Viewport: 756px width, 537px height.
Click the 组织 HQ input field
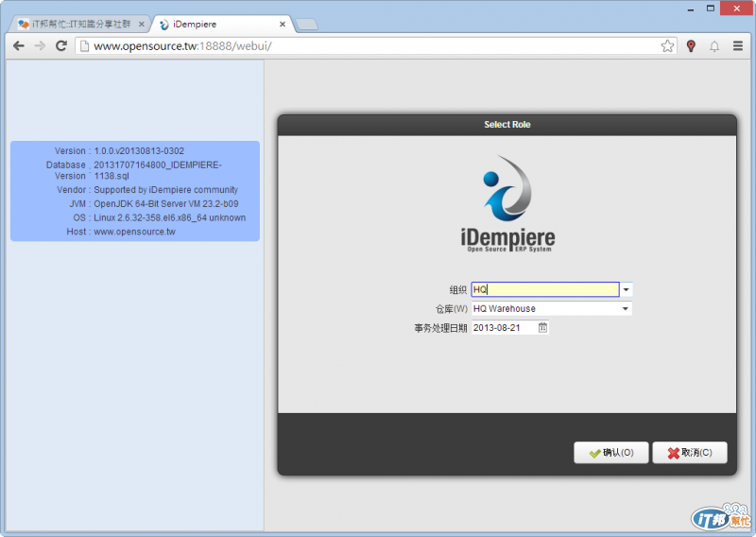[x=545, y=289]
